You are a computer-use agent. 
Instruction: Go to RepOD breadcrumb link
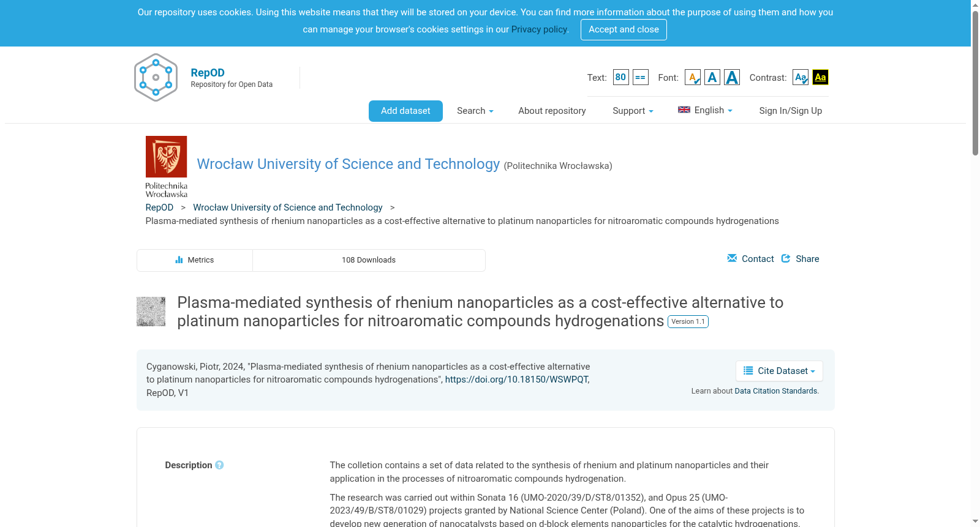tap(159, 207)
